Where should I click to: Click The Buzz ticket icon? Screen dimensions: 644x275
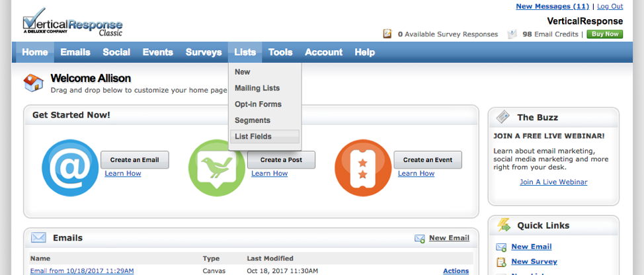(x=503, y=118)
